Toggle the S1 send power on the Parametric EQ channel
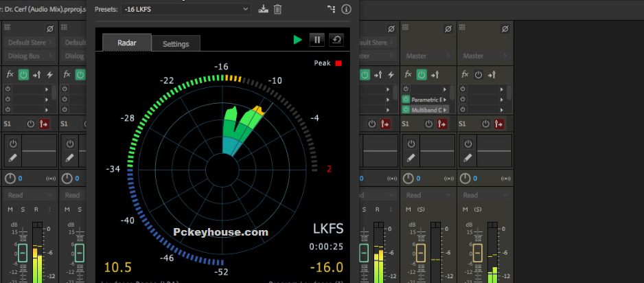The width and height of the screenshot is (644, 283). click(x=429, y=124)
